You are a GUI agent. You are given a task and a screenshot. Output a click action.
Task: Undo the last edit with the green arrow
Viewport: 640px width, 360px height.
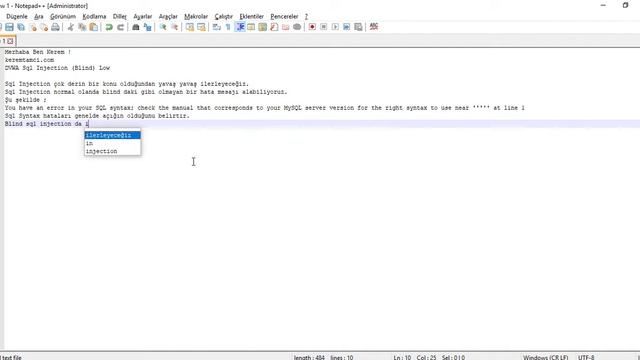pyautogui.click(x=109, y=27)
